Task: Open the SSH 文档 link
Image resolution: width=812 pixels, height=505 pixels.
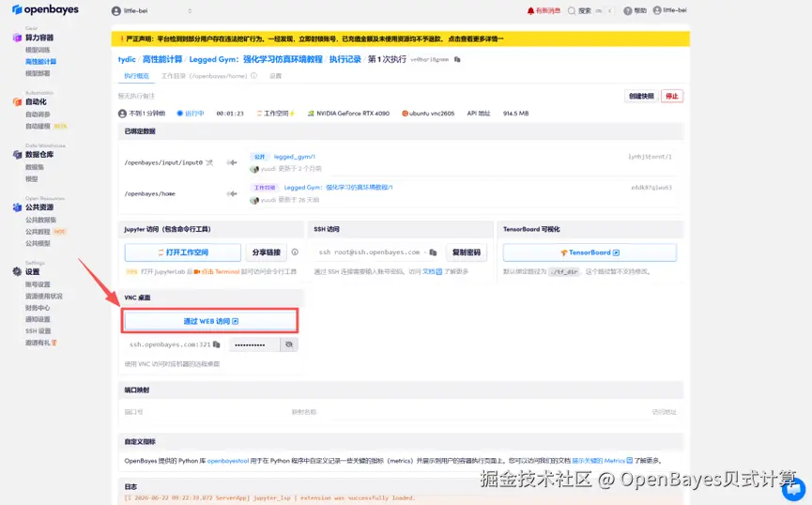Action: pyautogui.click(x=433, y=271)
